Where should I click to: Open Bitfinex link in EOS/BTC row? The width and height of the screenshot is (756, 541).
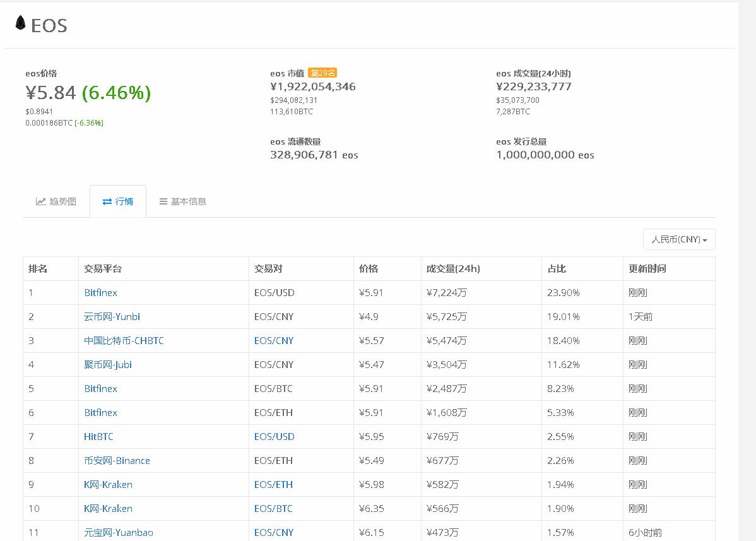point(100,389)
